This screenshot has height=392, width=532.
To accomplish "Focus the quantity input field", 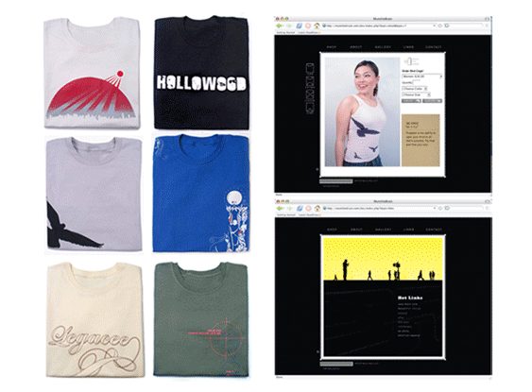I will click(x=417, y=82).
